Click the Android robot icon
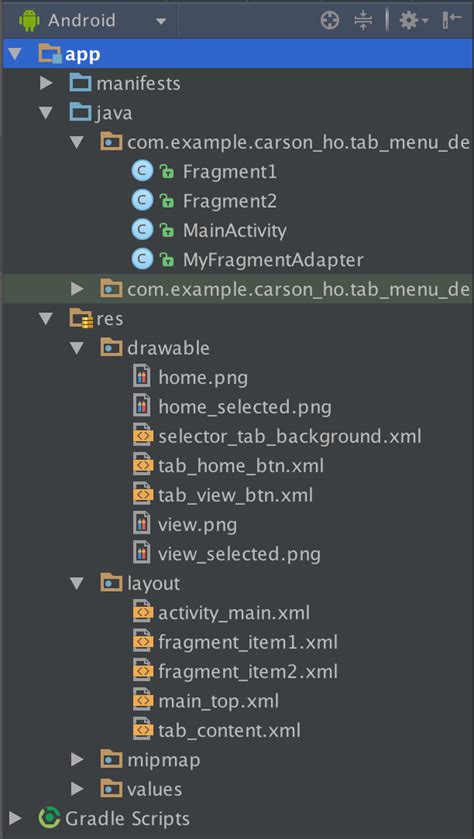 click(28, 21)
